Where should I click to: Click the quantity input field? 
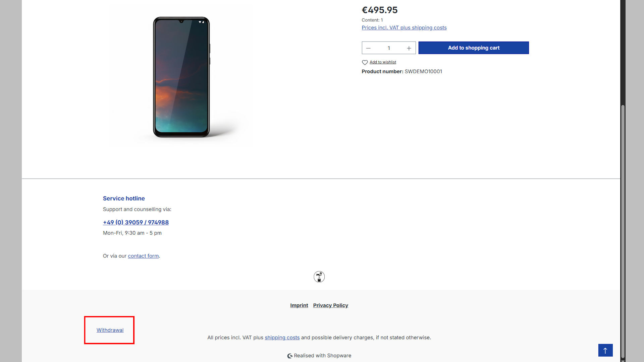coord(389,48)
